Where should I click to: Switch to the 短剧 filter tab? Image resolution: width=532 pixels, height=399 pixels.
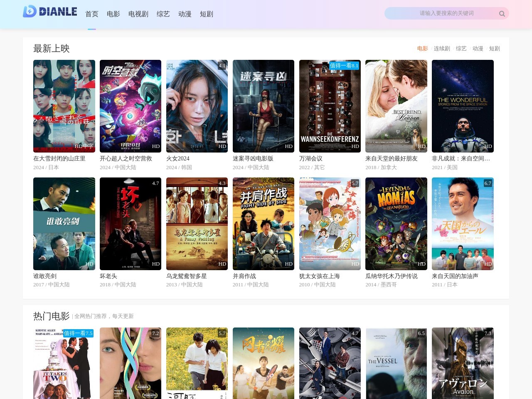494,49
